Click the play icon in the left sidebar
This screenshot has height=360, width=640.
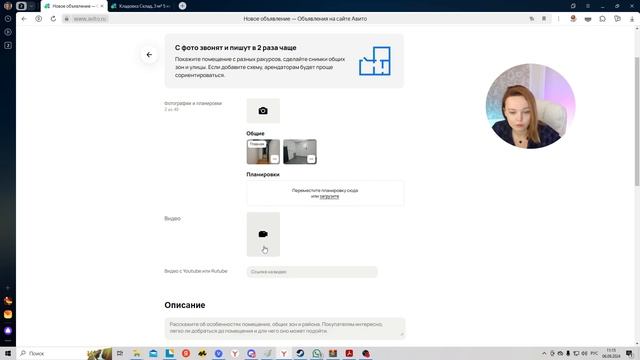pos(8,32)
